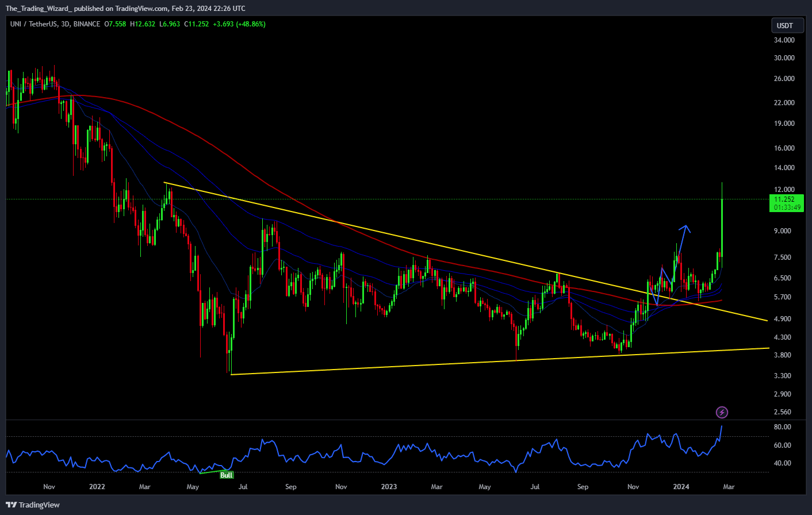The width and height of the screenshot is (812, 515).
Task: Click the 6.500 price axis label
Action: [783, 278]
